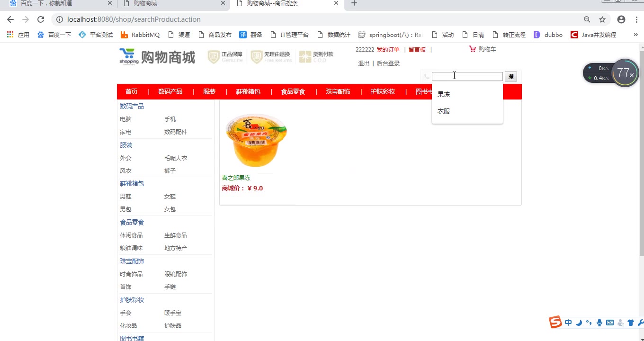Open 数码产品 heading in left sidebar

132,106
